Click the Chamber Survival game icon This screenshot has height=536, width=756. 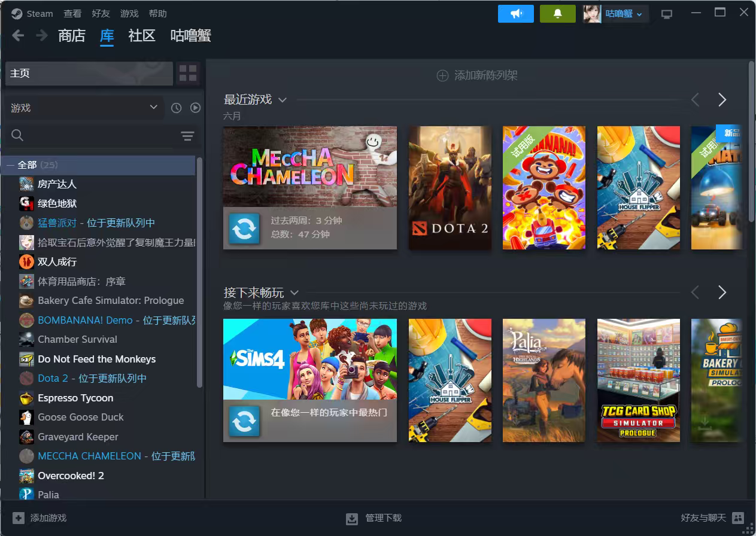tap(26, 340)
